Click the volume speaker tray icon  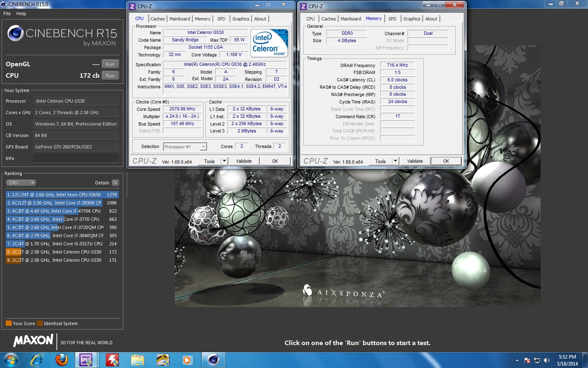coord(547,360)
